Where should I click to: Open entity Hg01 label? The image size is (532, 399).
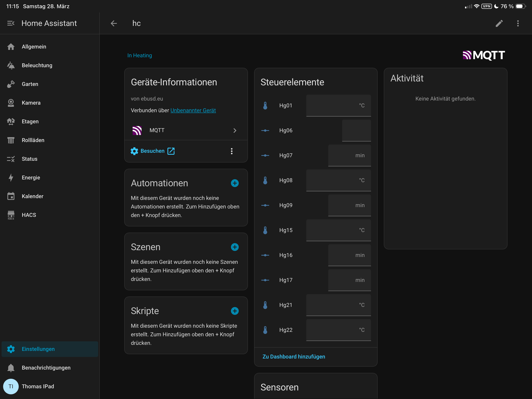[x=286, y=105]
